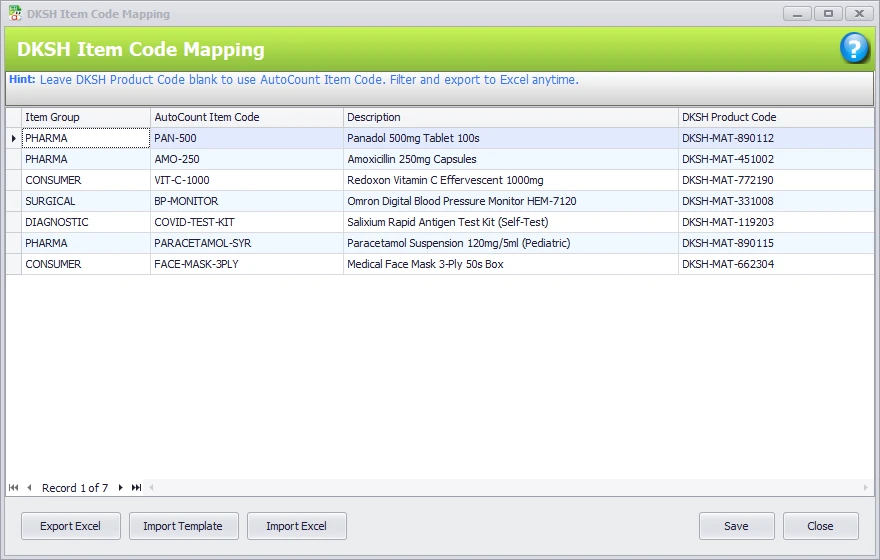Click Redoxon Vitamin C Effervescent description
Screen dimensions: 880x560
click(x=511, y=180)
